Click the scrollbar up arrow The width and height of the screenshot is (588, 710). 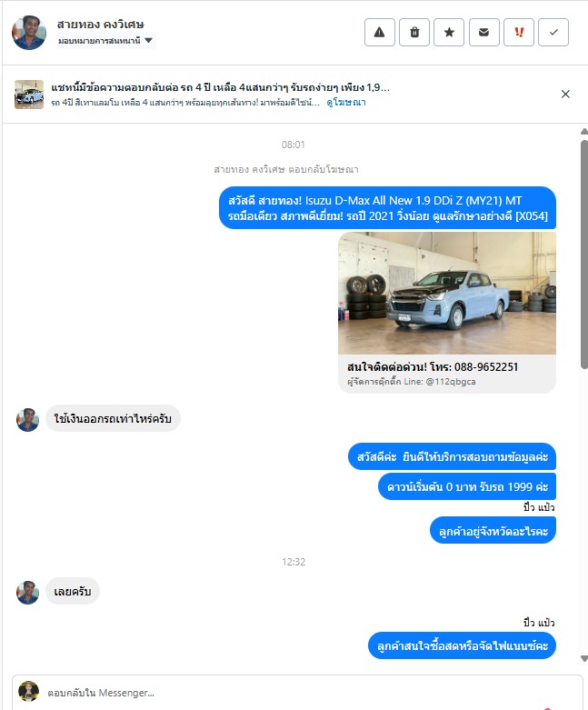click(x=584, y=131)
